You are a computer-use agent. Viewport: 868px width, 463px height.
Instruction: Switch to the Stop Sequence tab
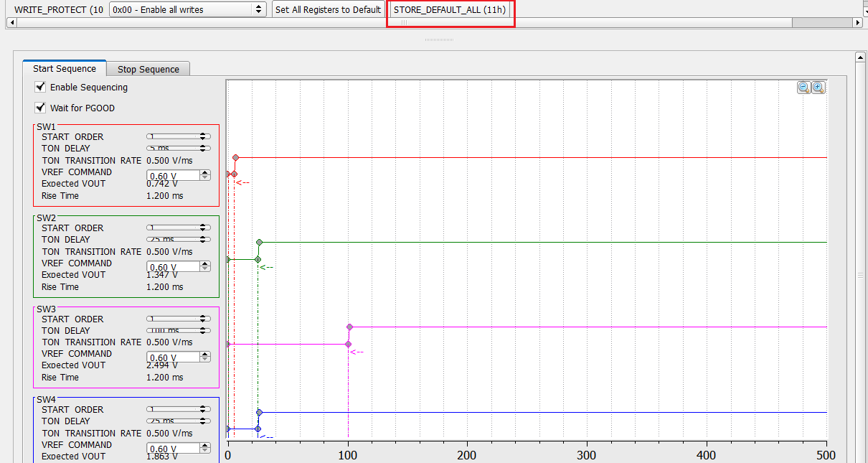pyautogui.click(x=148, y=69)
